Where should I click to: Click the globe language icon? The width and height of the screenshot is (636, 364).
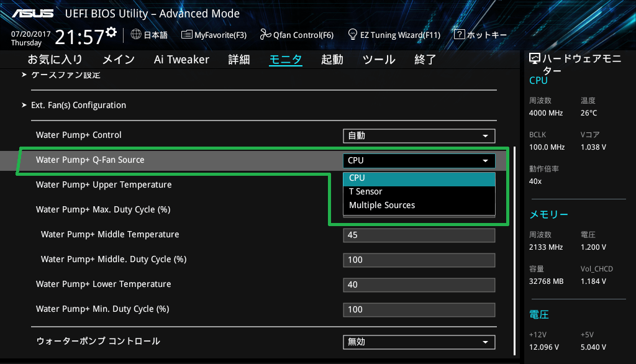[x=136, y=35]
